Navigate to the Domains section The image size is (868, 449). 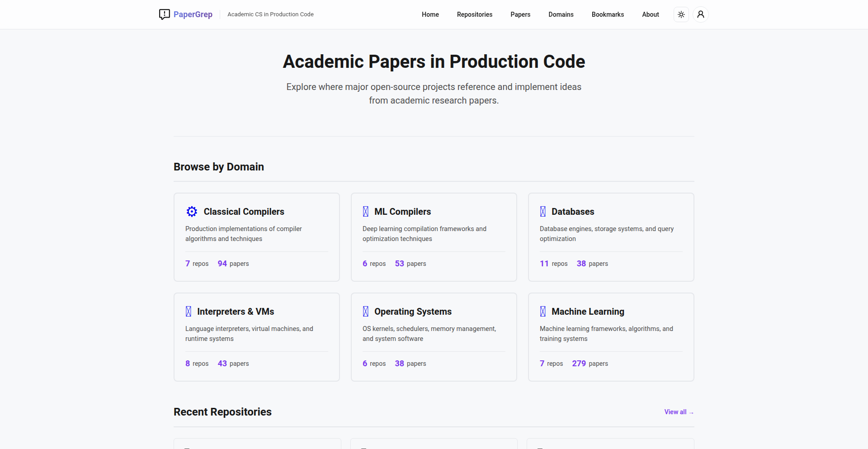click(x=561, y=14)
